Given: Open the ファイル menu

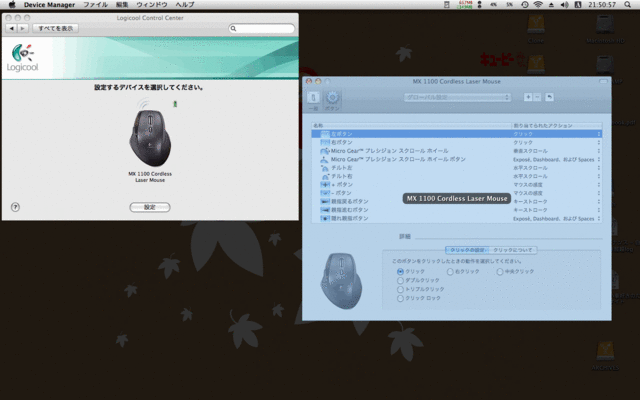Looking at the screenshot, I should pyautogui.click(x=96, y=4).
